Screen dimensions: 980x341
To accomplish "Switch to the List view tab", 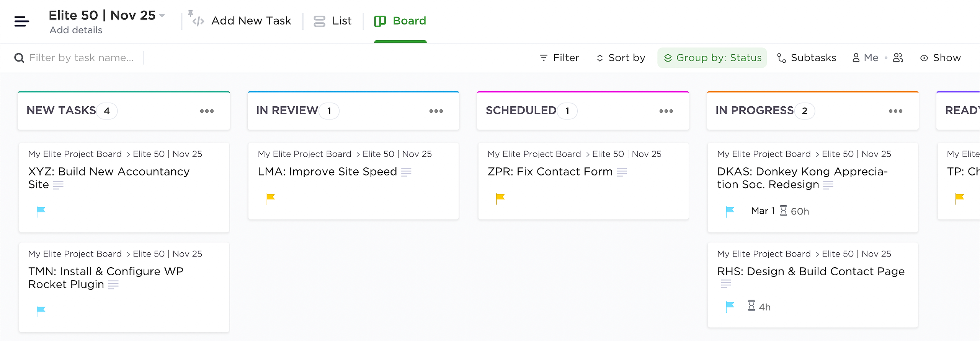I will pos(332,21).
